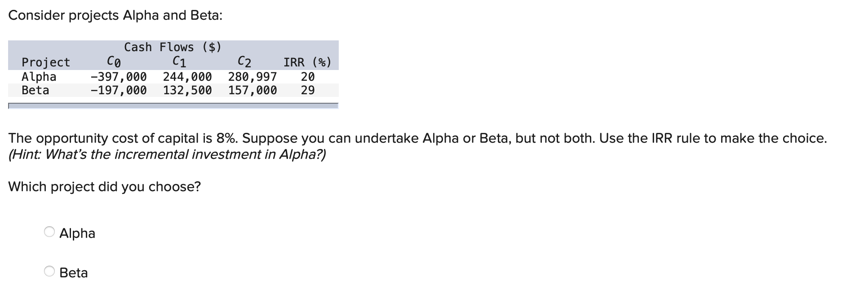Viewport: 868px width, 298px height.
Task: Click the Cash Flows ($) table header
Action: 172,47
